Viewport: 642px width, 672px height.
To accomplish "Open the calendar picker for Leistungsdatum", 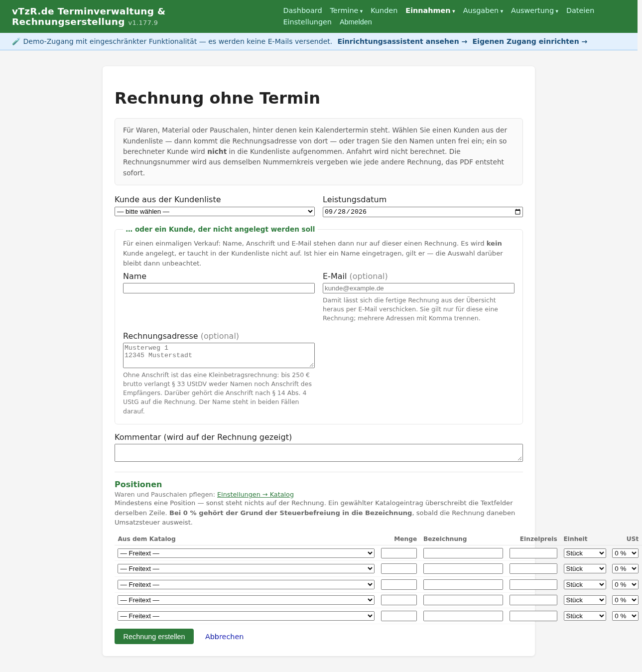I will point(517,212).
